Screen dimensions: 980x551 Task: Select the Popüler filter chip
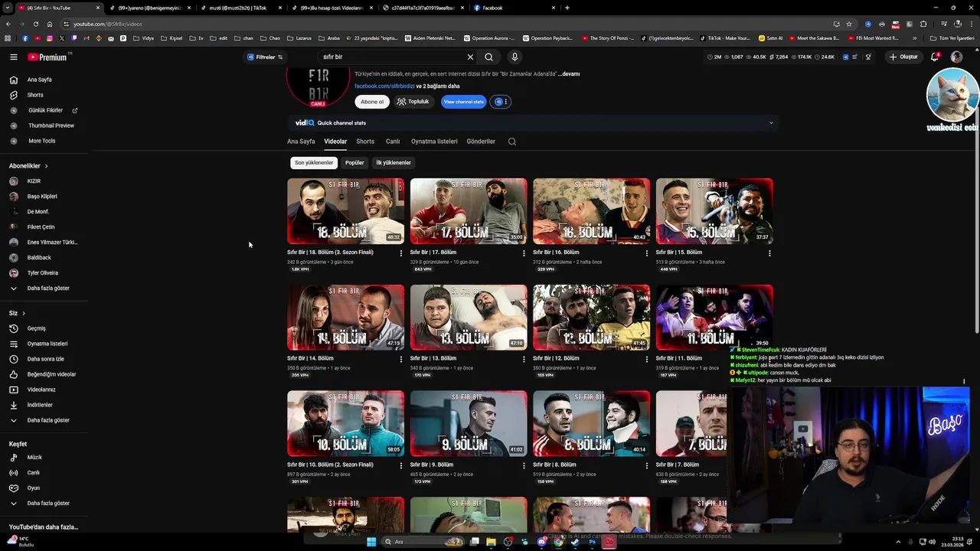pos(354,162)
